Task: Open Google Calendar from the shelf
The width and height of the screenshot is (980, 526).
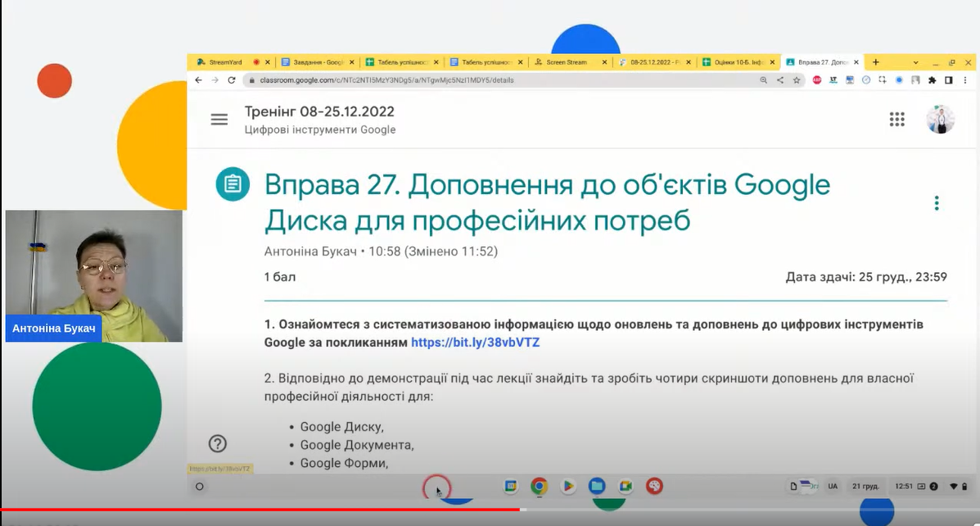Action: [x=511, y=486]
